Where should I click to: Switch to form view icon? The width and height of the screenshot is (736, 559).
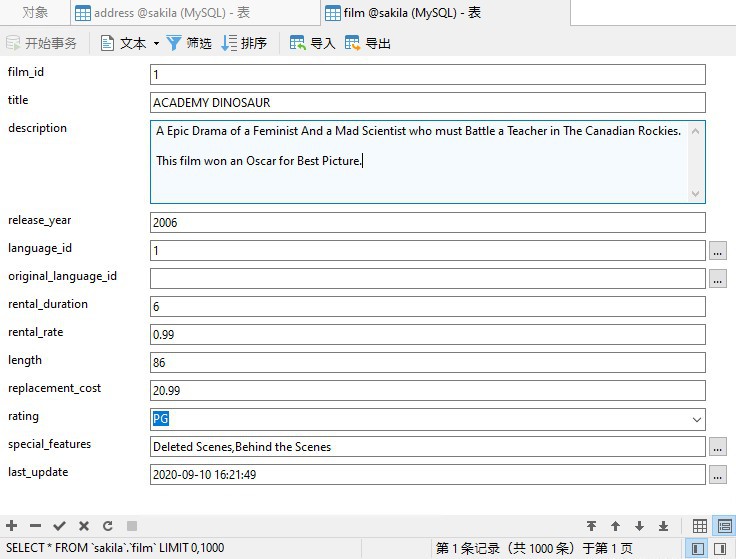724,526
